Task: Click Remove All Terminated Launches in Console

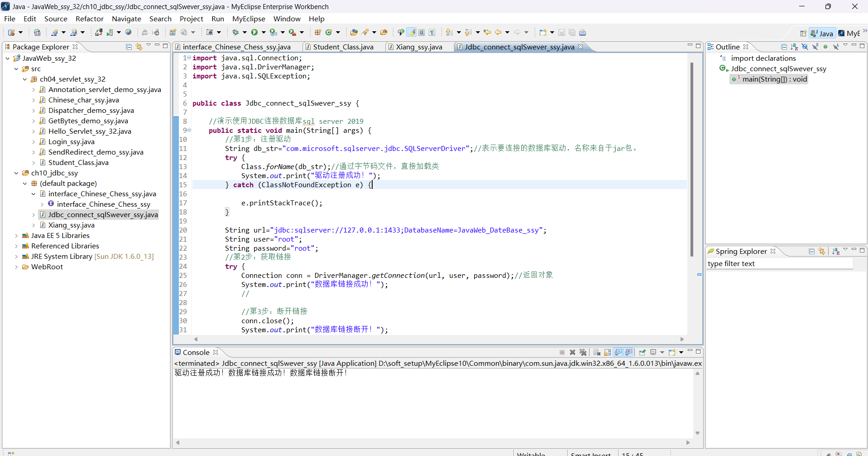Action: [583, 352]
